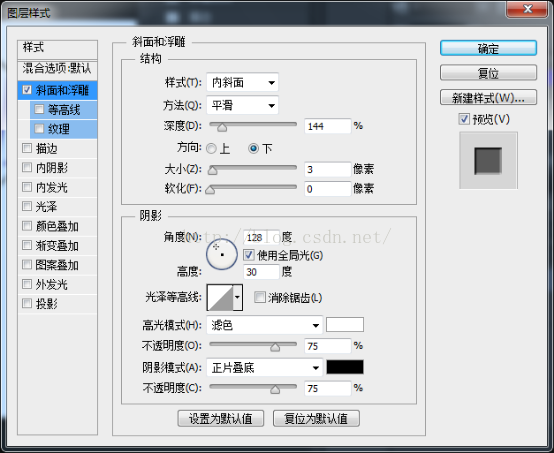
Task: Select 混合选项:默认 in styles list
Action: (57, 69)
